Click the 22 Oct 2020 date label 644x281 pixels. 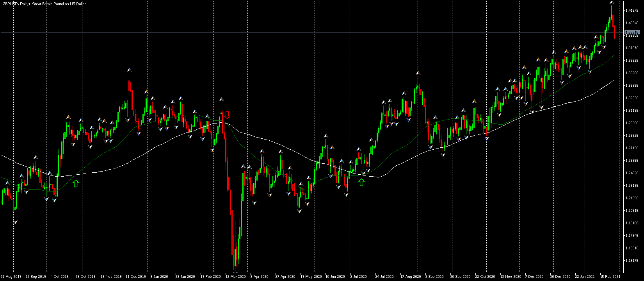tap(485, 276)
